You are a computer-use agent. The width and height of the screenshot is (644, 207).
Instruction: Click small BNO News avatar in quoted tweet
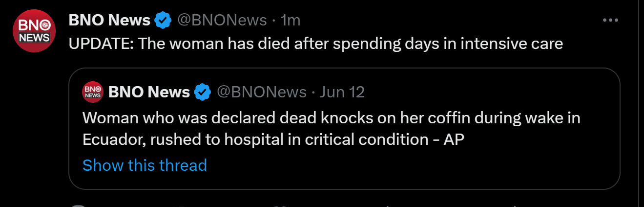(x=92, y=92)
